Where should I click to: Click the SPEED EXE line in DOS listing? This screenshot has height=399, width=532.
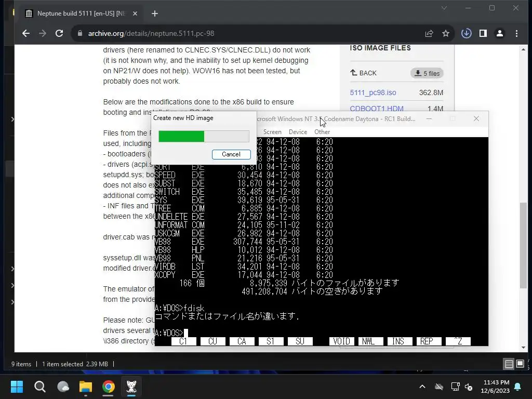(x=244, y=175)
